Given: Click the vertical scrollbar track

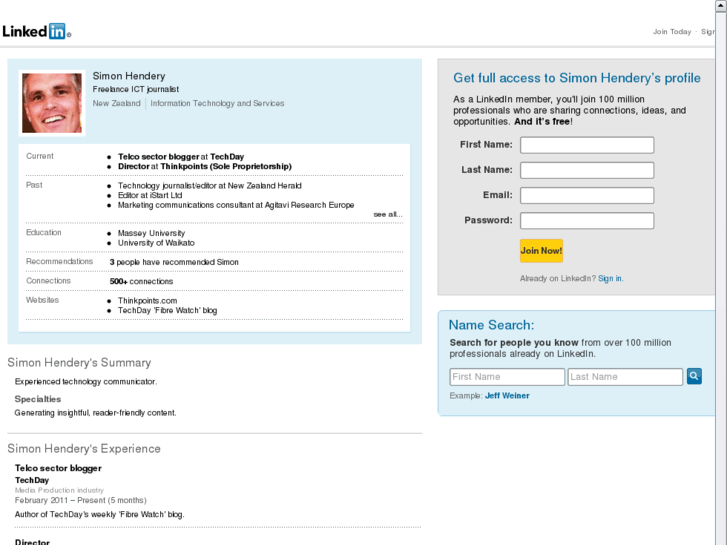Looking at the screenshot, I should 721,278.
